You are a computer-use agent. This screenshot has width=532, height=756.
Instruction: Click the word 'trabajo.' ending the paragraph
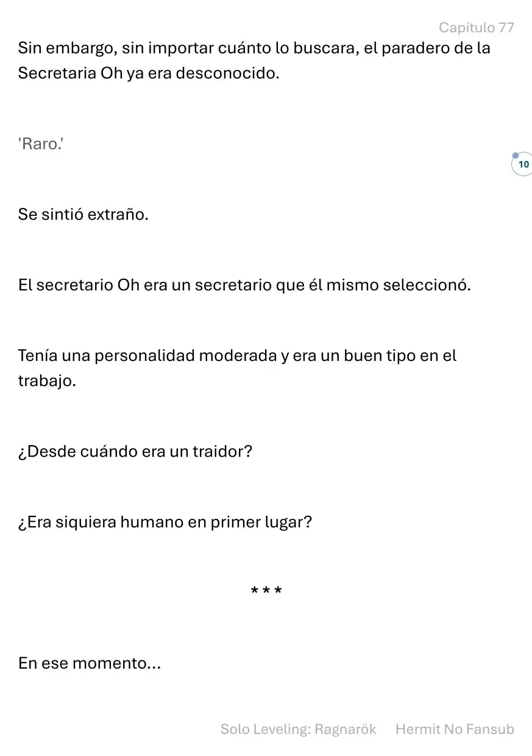click(x=47, y=382)
